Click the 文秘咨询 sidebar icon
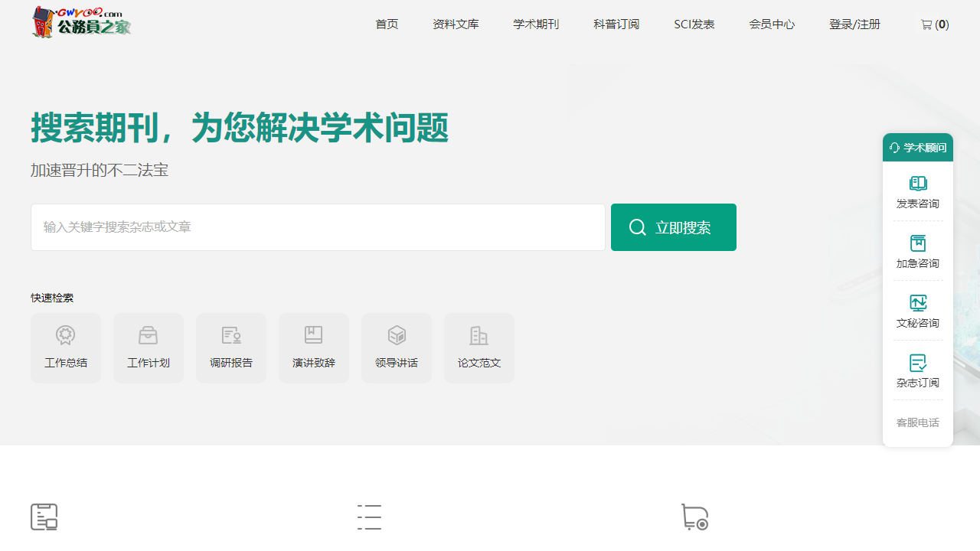980x551 pixels. pos(917,302)
